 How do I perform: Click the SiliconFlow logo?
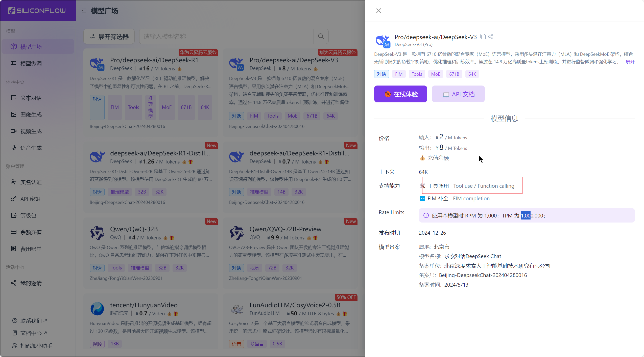coord(37,11)
